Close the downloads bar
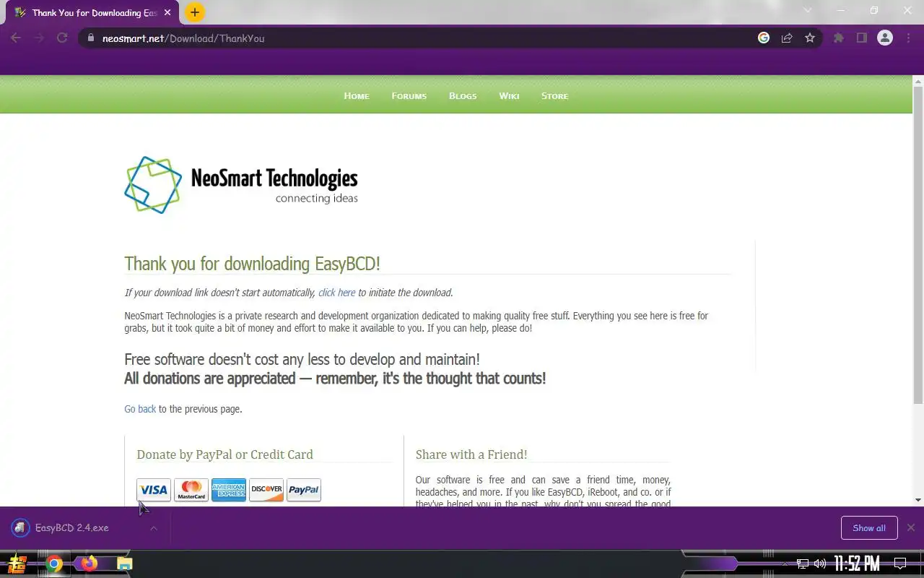This screenshot has height=578, width=924. click(x=911, y=528)
